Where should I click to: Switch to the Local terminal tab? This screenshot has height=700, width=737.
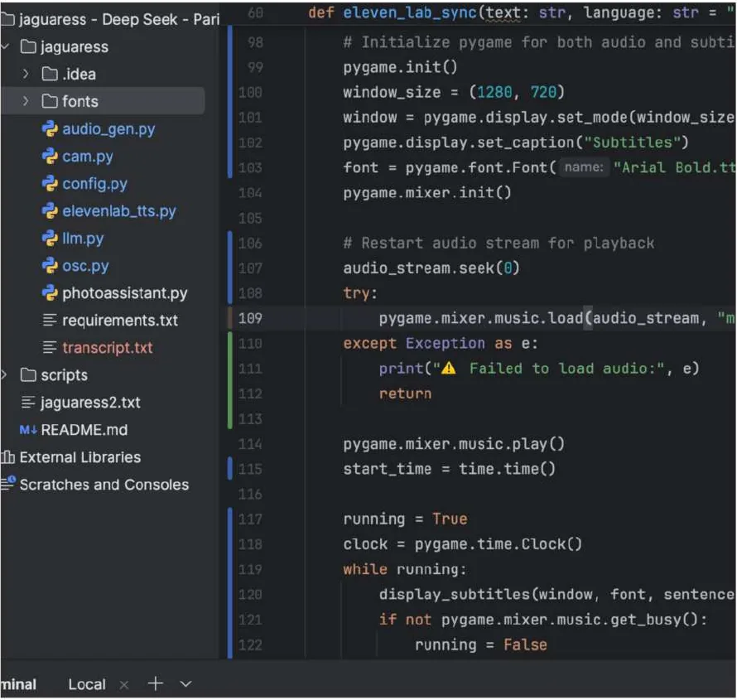point(87,684)
